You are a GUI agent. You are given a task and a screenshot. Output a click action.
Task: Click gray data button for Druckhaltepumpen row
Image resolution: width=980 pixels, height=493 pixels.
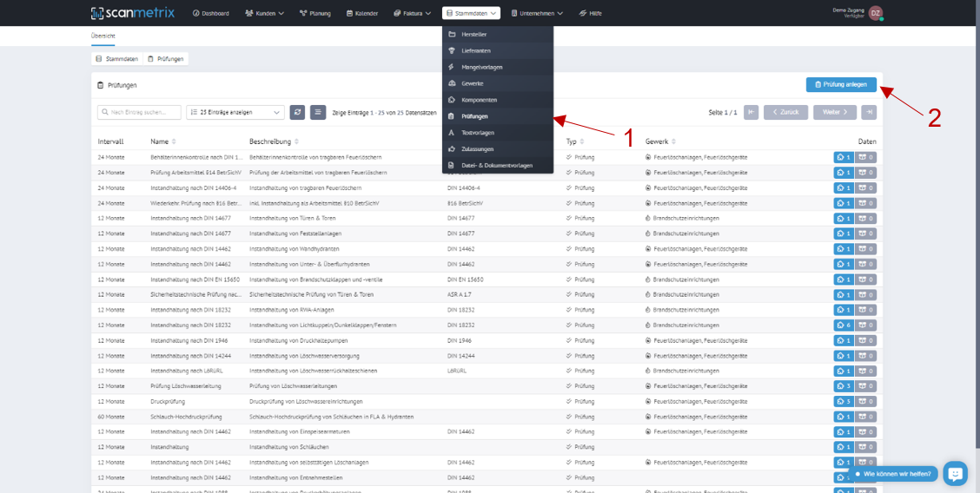(865, 341)
